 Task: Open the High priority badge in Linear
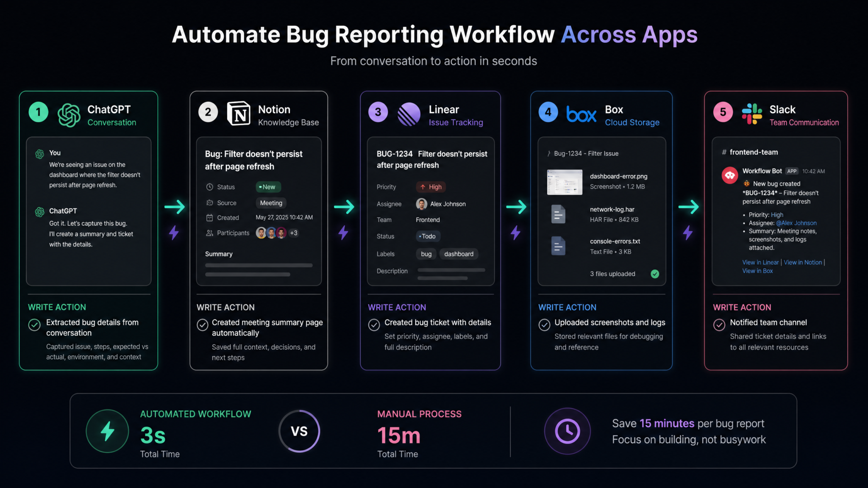[x=431, y=187]
